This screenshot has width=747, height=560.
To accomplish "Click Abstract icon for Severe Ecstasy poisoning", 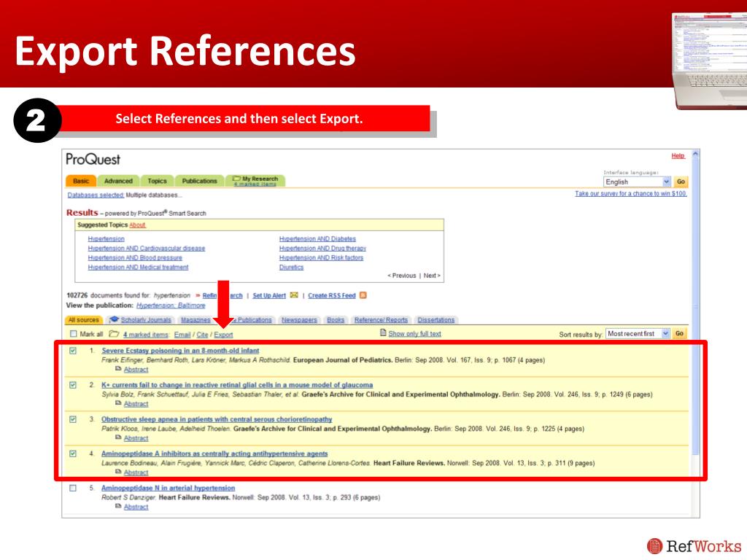I will (x=118, y=369).
